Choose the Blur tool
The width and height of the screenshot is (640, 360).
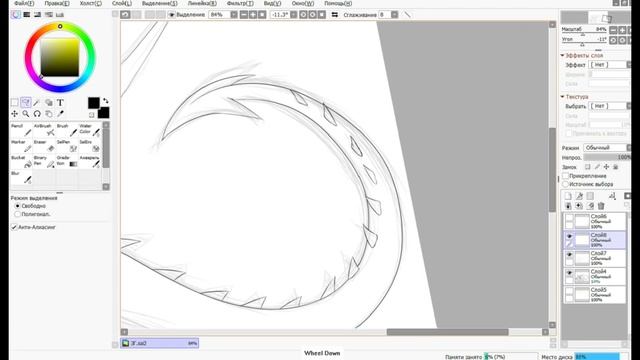(21, 177)
